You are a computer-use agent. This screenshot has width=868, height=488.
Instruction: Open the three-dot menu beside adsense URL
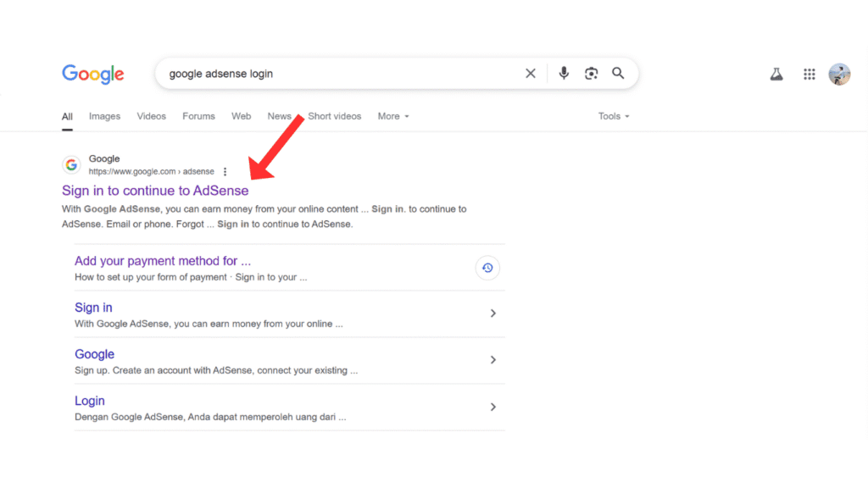[225, 171]
